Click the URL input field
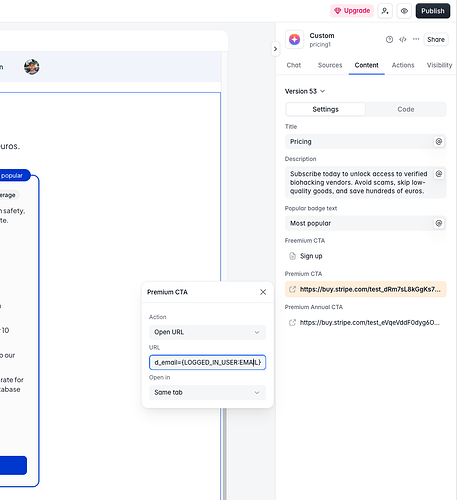 (207, 362)
